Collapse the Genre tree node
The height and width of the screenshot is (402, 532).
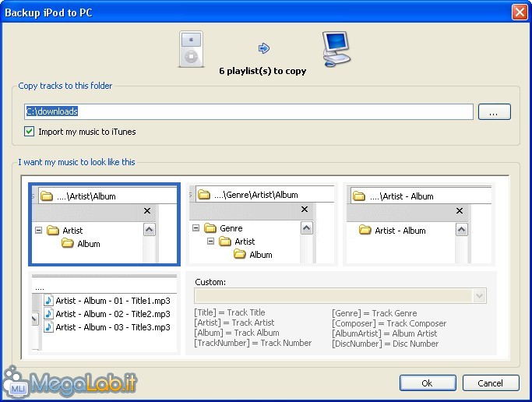(196, 228)
